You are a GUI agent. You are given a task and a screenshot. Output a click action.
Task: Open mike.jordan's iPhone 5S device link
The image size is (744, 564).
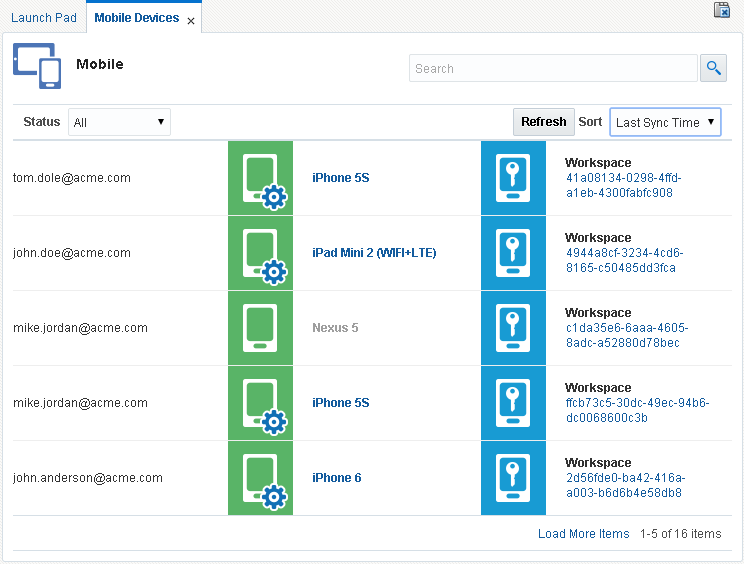[341, 403]
